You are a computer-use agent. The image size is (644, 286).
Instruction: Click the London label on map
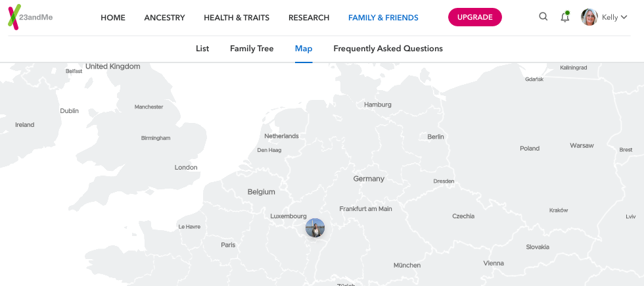pyautogui.click(x=186, y=168)
